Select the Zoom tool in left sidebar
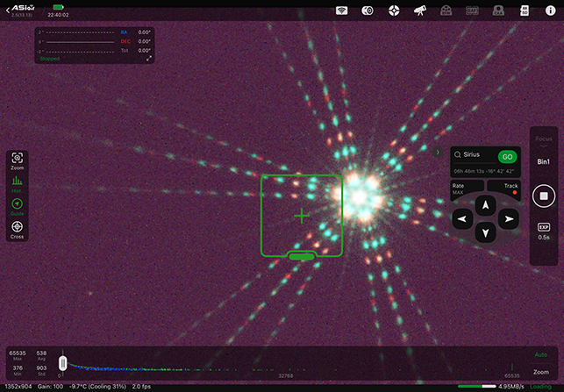Screen dimensions: 564x392 coord(17,160)
